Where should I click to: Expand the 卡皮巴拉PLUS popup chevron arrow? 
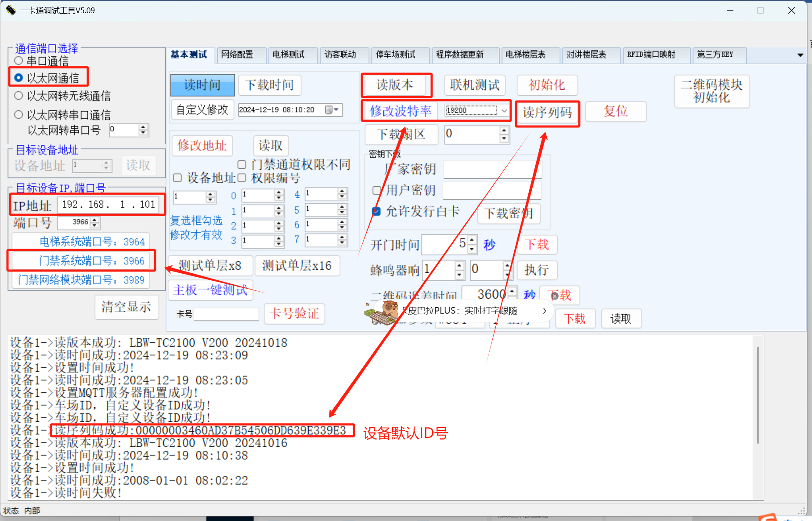[x=545, y=311]
